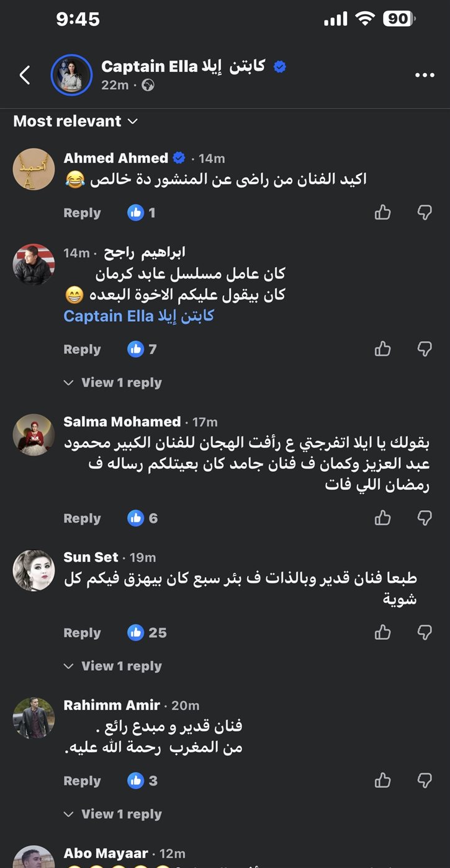This screenshot has height=868, width=450.
Task: Expand View 1 reply under ابراهيم راجح's comment
Action: point(112,383)
